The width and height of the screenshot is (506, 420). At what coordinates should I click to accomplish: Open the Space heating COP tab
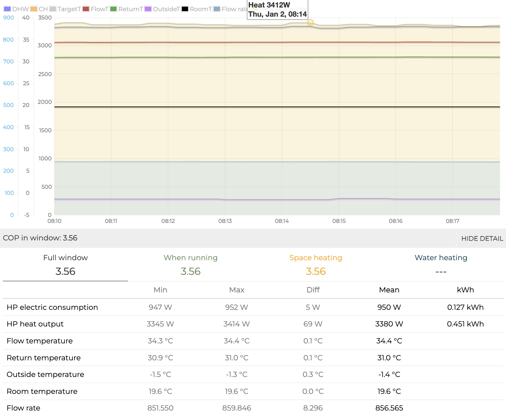point(316,265)
